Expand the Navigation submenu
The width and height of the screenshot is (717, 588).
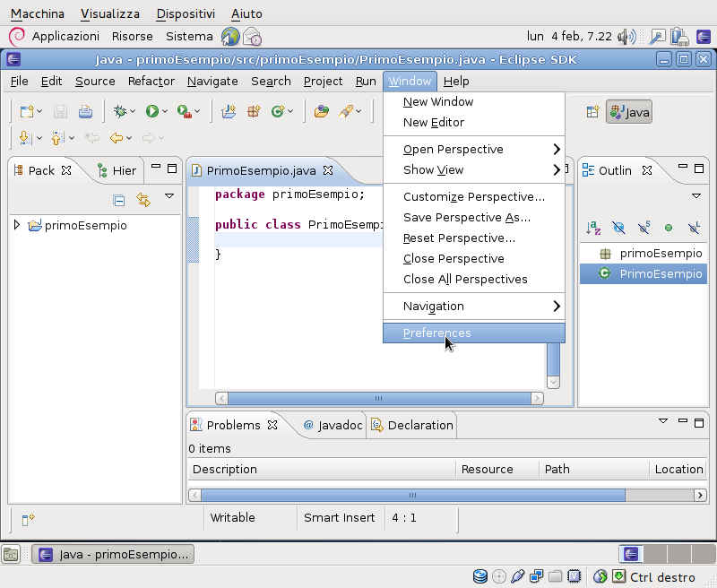click(474, 307)
